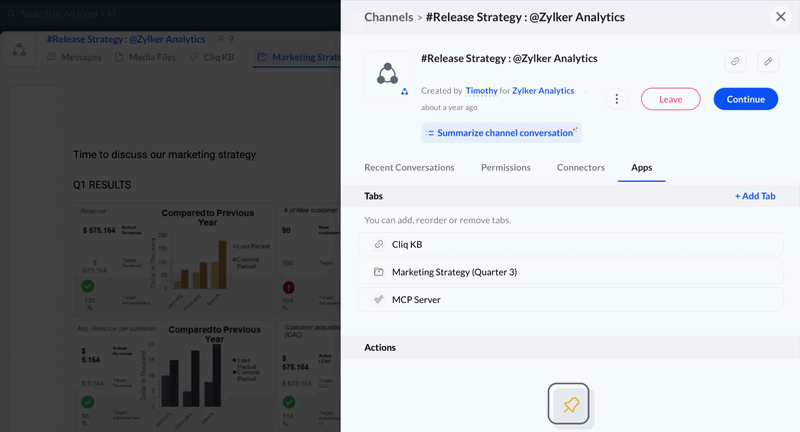Click the blue Continue button
The width and height of the screenshot is (800, 432).
pos(745,99)
